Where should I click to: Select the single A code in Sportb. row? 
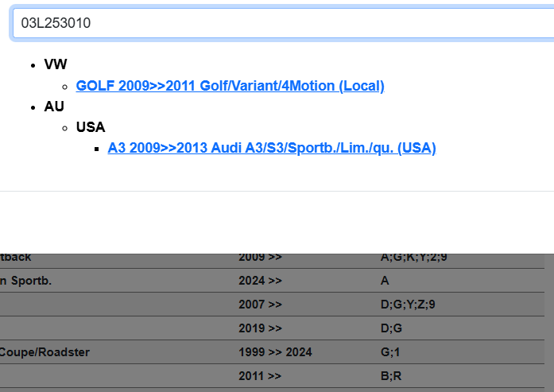(x=385, y=281)
